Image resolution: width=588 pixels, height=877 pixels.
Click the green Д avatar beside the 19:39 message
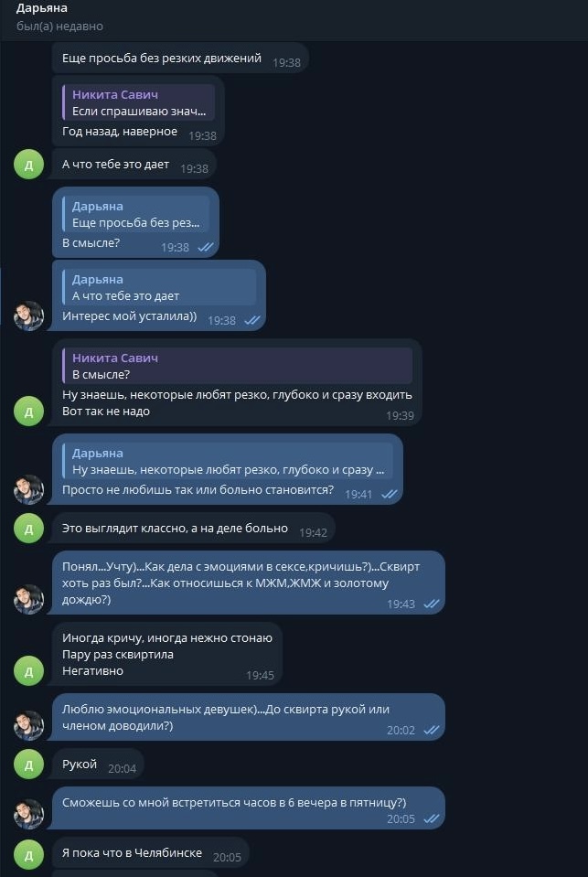click(28, 412)
